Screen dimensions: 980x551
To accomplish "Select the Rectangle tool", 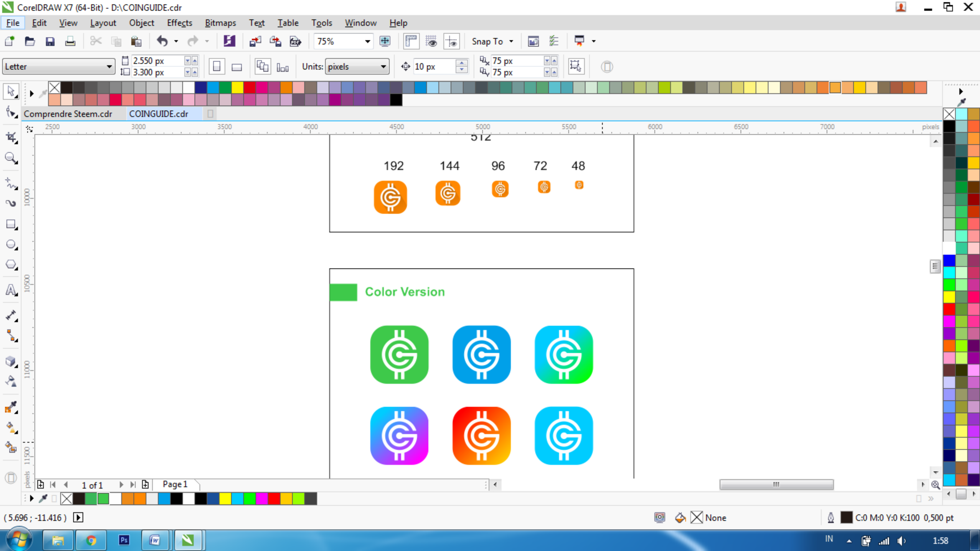I will click(x=11, y=224).
